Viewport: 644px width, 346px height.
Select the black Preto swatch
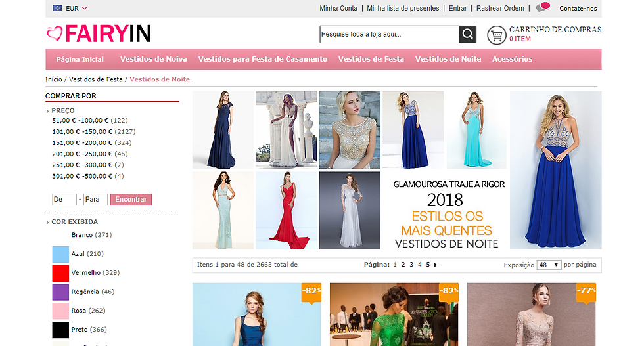60,330
